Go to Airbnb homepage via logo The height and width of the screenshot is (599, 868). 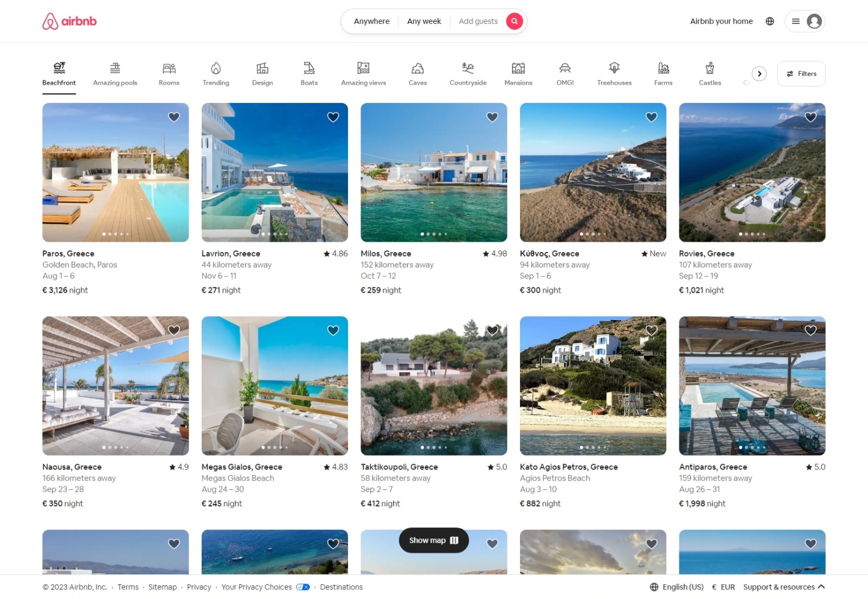pos(70,21)
